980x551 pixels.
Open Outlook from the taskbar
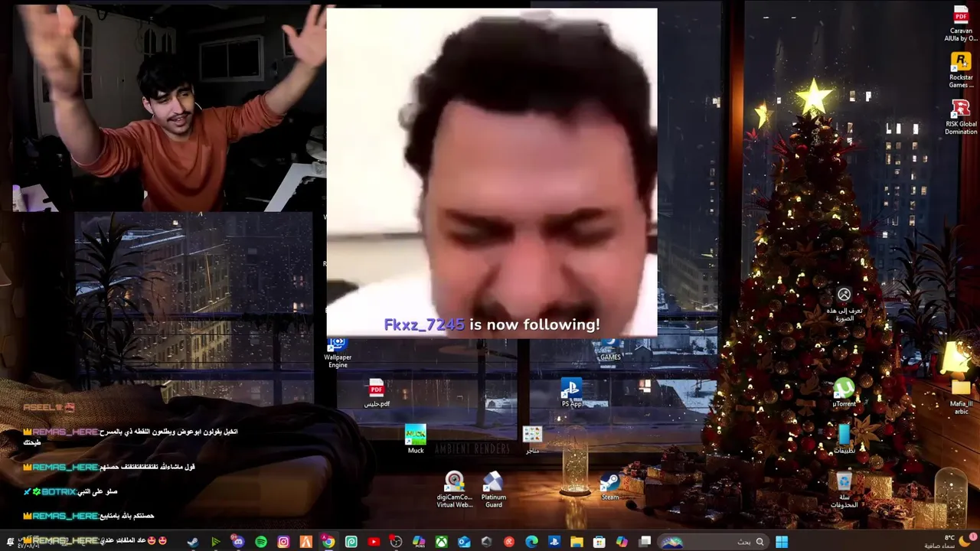click(x=464, y=542)
